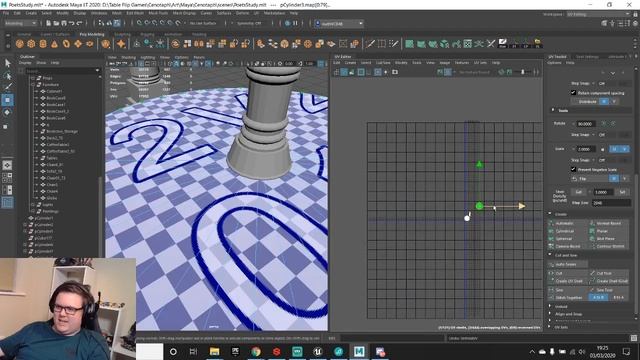640x360 pixels.
Task: Click the texel density Get button
Action: (578, 191)
